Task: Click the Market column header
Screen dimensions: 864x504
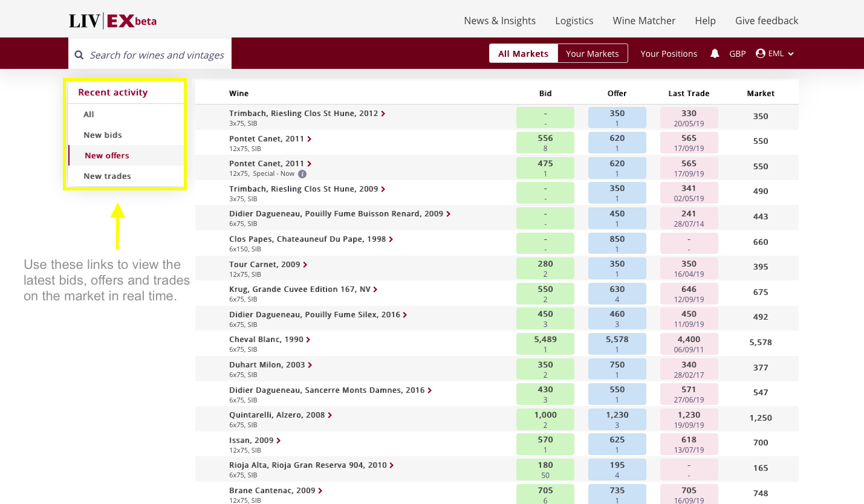Action: pyautogui.click(x=761, y=93)
